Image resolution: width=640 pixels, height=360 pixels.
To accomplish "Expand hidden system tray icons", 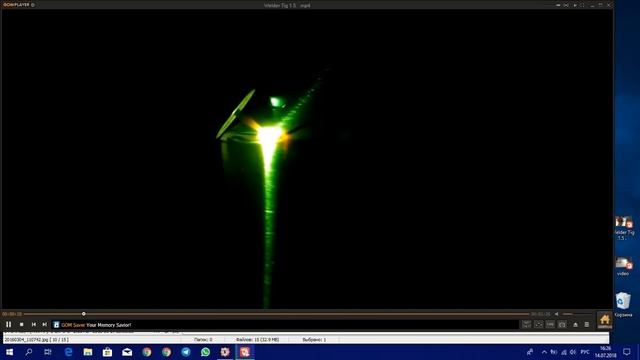I will [x=544, y=352].
